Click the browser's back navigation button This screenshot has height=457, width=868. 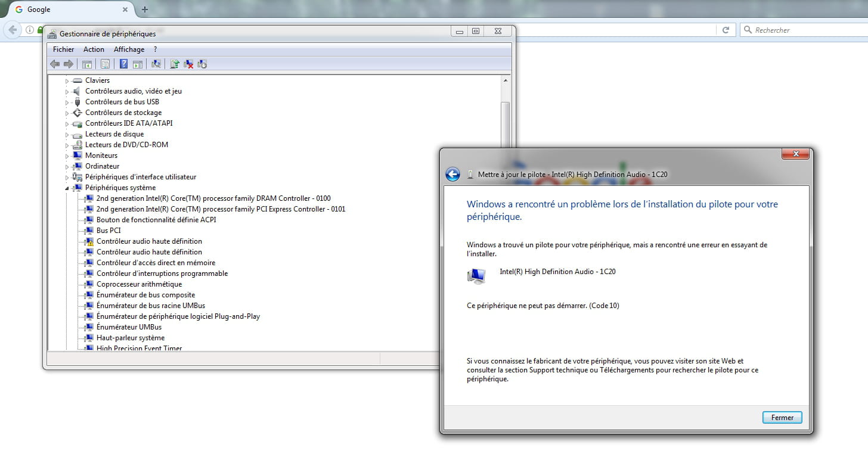point(13,30)
